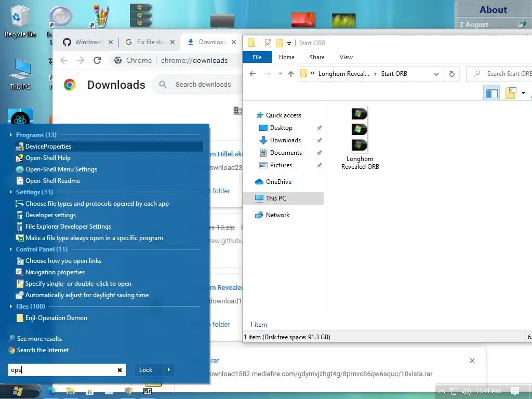Switch to the GitHub Windows Chrome tab
This screenshot has width=532, height=399.
88,42
